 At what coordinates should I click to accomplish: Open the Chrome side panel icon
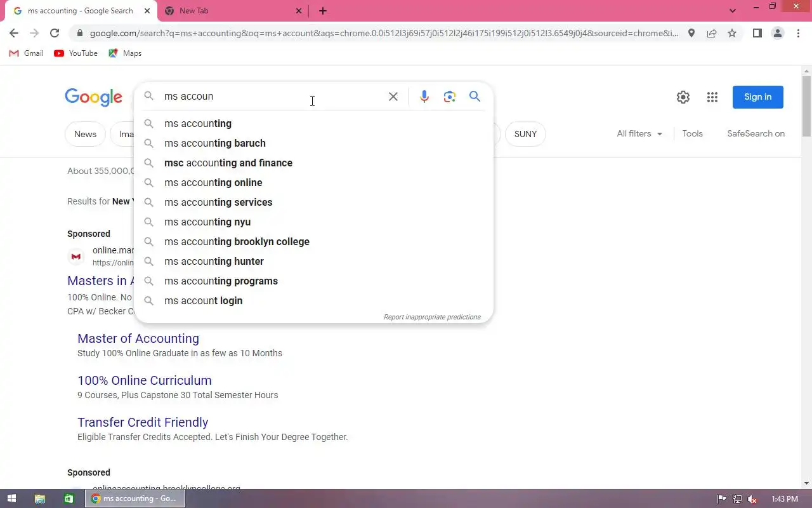tap(757, 33)
